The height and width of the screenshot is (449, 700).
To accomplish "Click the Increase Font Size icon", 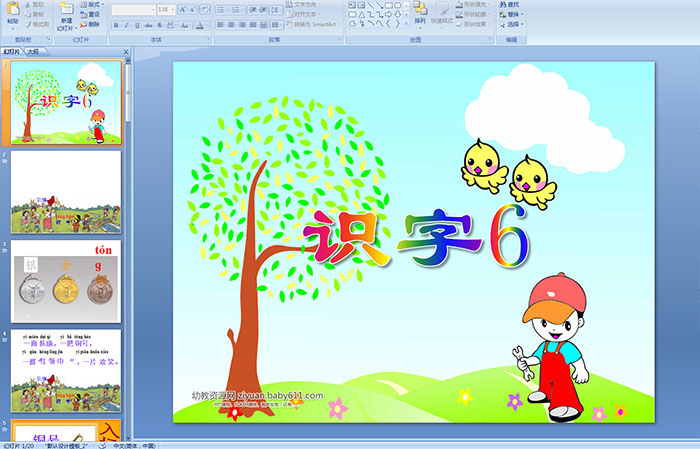I will pyautogui.click(x=183, y=9).
